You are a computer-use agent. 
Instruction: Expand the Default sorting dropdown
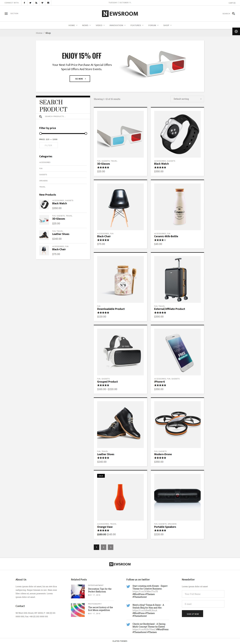pos(187,99)
